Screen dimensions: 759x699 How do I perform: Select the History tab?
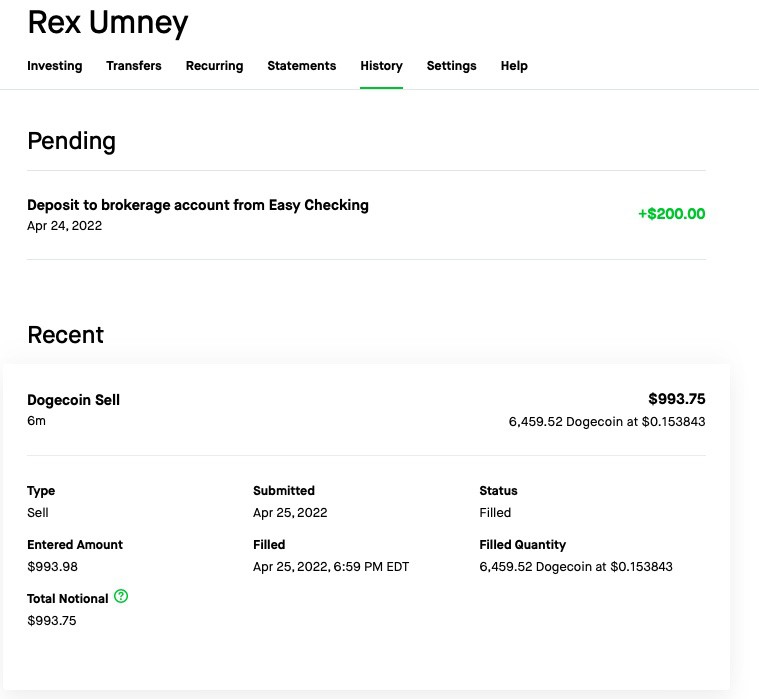point(381,66)
